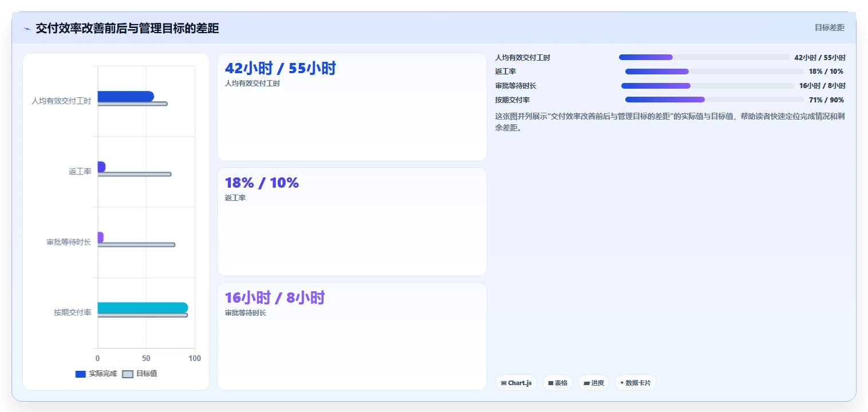The image size is (868, 412).
Task: Click the Chart.js tag chip
Action: pyautogui.click(x=516, y=383)
